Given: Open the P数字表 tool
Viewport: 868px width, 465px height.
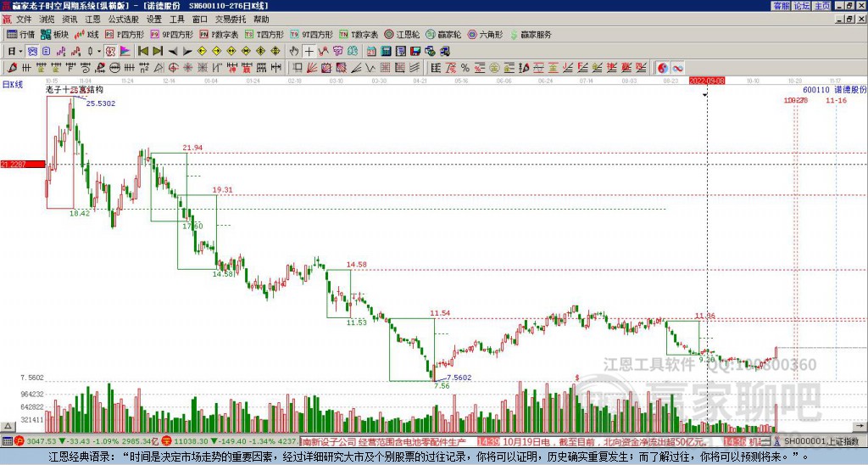Looking at the screenshot, I should tap(220, 34).
